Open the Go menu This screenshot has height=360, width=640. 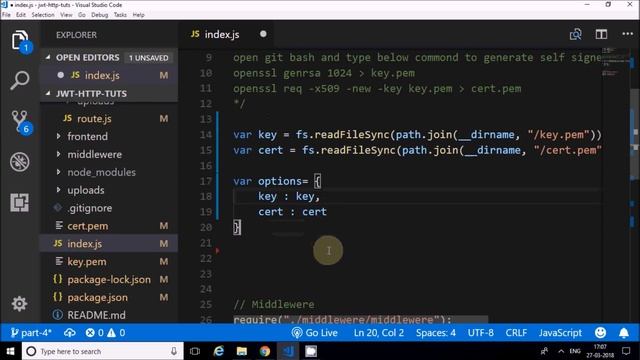[x=82, y=15]
